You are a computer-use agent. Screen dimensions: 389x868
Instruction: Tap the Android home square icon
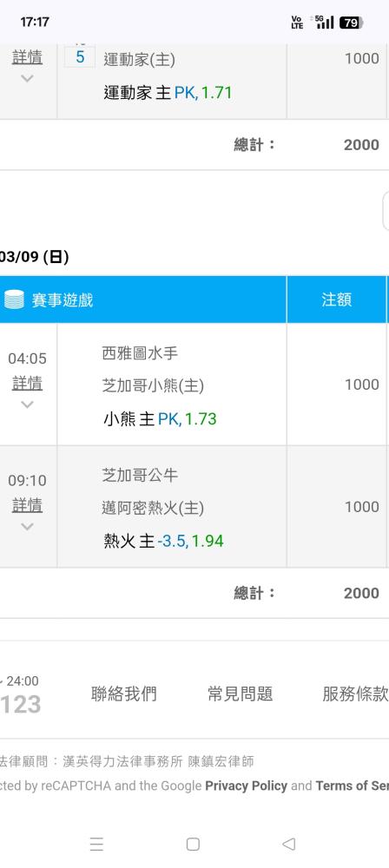(x=193, y=844)
